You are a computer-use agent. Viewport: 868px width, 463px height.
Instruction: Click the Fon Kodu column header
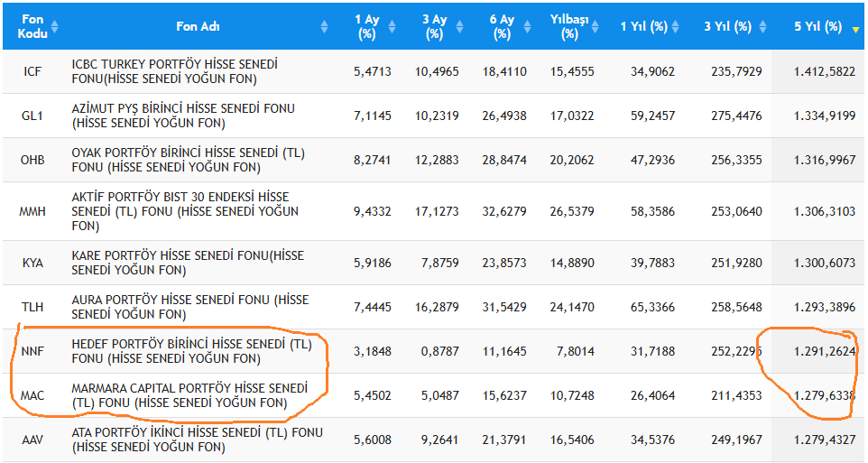[x=32, y=26]
